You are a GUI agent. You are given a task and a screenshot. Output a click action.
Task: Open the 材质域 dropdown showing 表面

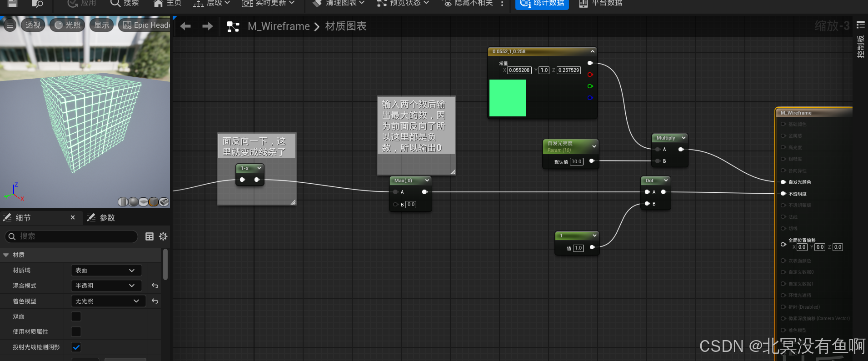pos(106,270)
